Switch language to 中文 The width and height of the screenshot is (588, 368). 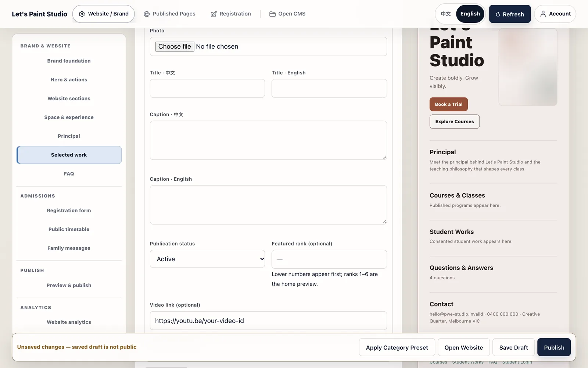click(x=446, y=14)
